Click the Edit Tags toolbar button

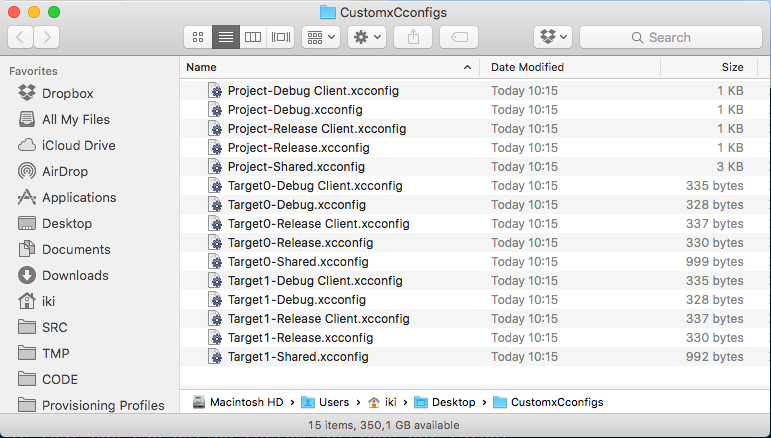coord(459,37)
